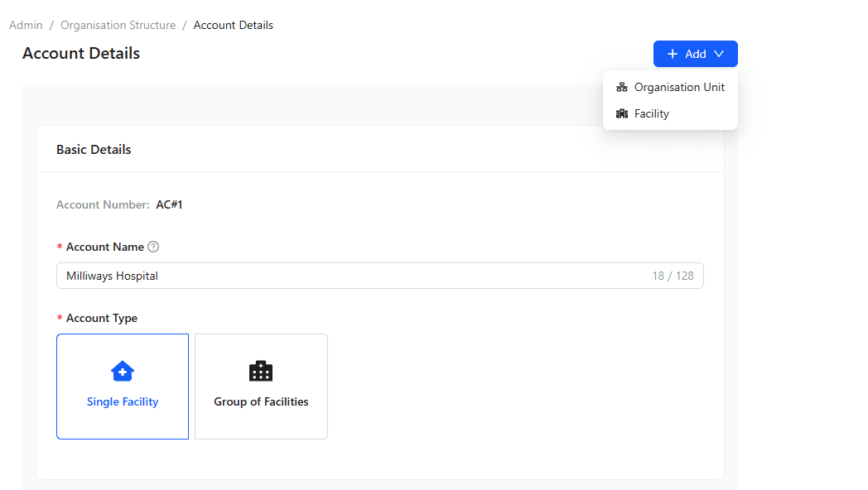
Task: Open the Account Name help tooltip icon
Action: coord(153,246)
